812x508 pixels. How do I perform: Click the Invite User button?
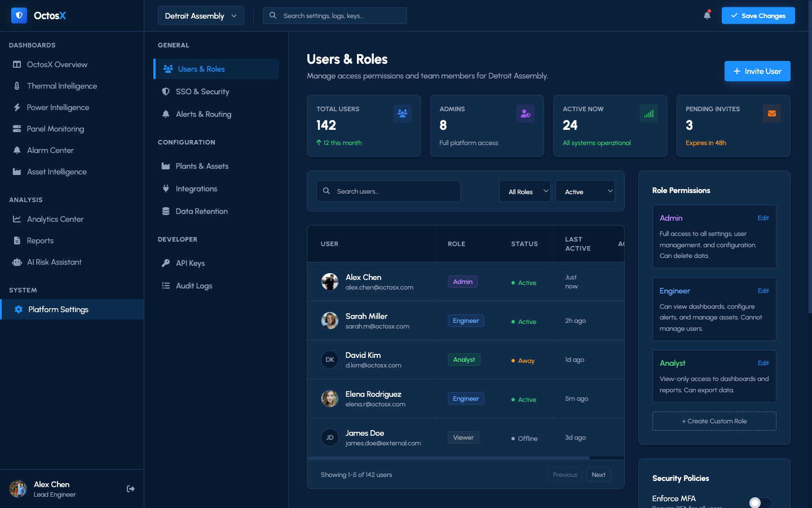[757, 71]
